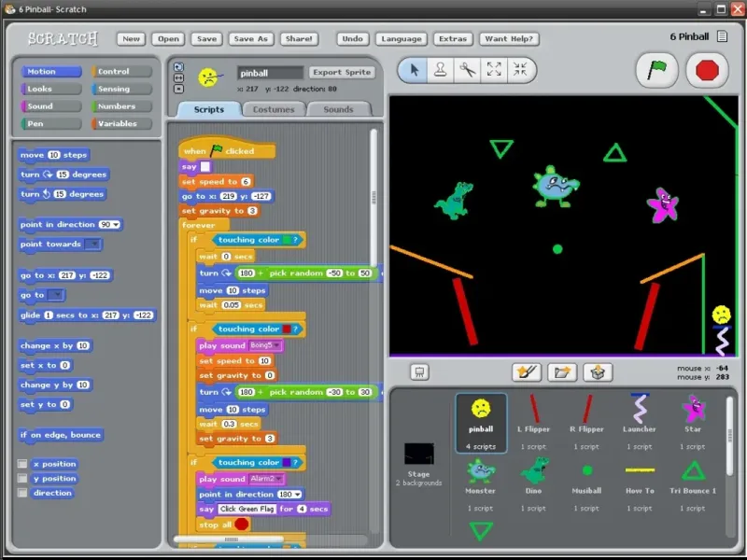Check the direction reporter checkbox
This screenshot has width=747, height=560.
(21, 493)
